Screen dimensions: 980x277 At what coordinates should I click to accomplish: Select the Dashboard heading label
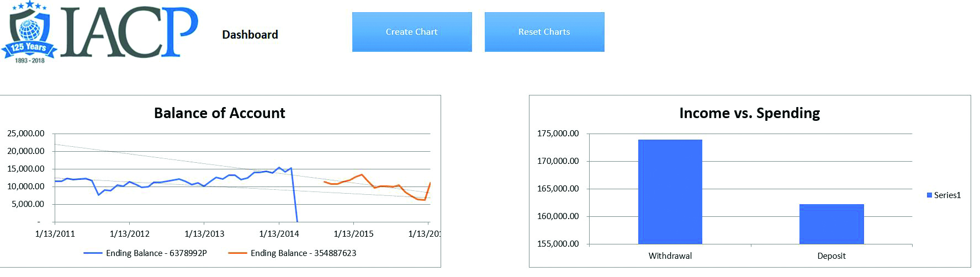(x=250, y=35)
